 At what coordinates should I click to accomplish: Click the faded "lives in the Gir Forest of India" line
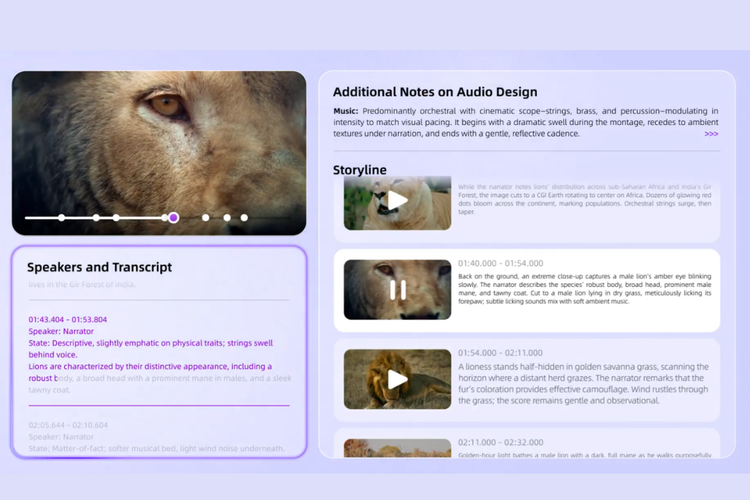[82, 284]
